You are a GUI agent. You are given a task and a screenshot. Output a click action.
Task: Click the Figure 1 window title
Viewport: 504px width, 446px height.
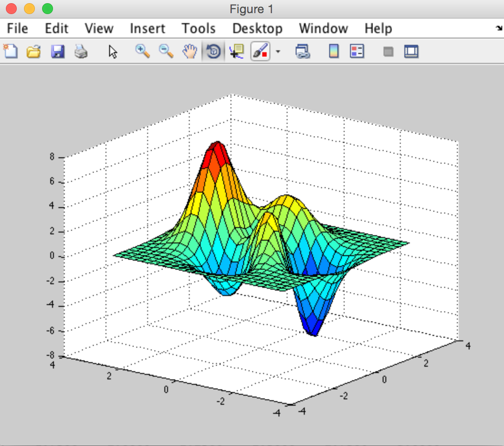tap(251, 9)
